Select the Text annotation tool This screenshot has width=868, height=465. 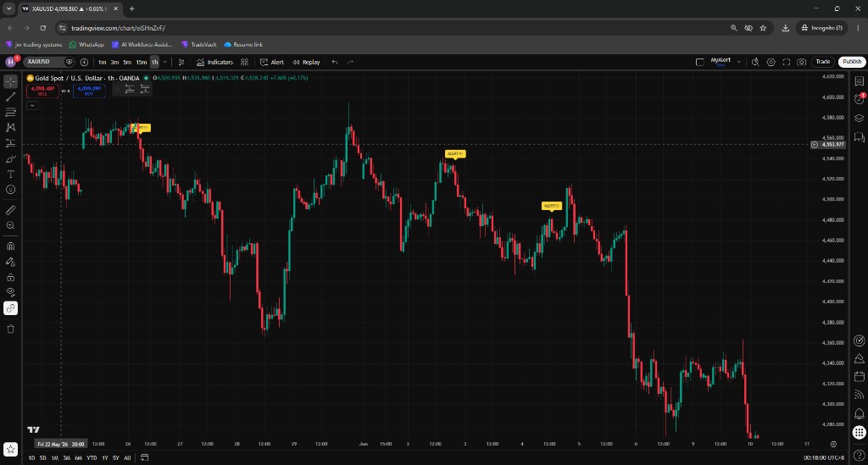tap(10, 174)
